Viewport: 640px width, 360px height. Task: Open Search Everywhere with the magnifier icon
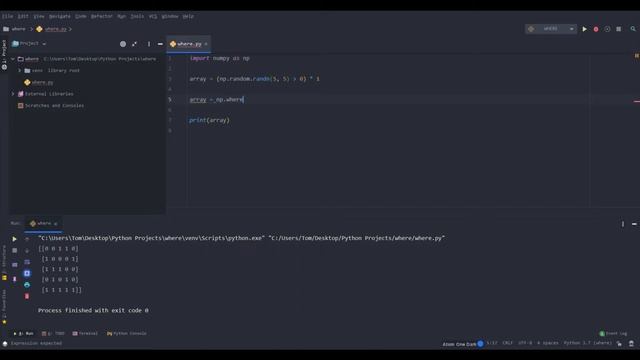point(633,29)
